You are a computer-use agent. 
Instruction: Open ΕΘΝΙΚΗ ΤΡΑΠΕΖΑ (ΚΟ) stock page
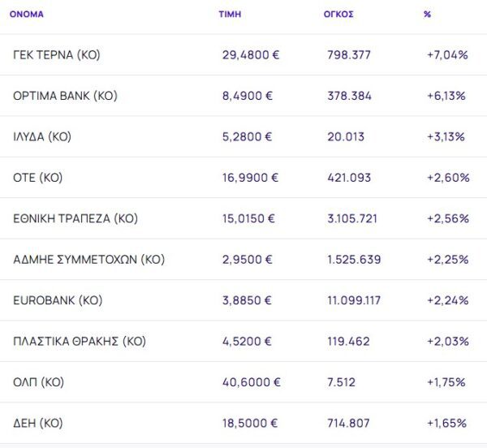coord(75,218)
